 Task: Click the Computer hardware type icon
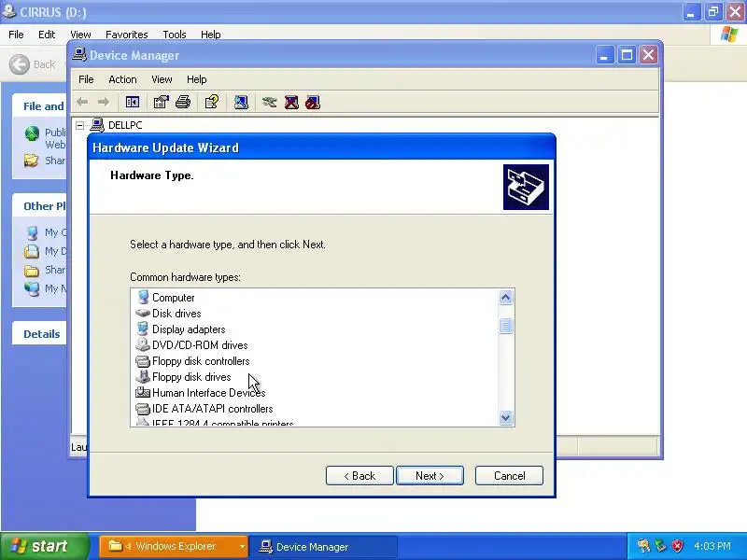(143, 297)
